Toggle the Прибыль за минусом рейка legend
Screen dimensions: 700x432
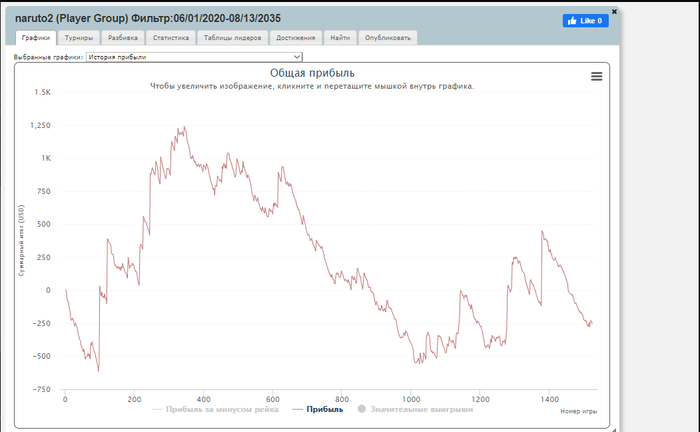click(x=215, y=409)
